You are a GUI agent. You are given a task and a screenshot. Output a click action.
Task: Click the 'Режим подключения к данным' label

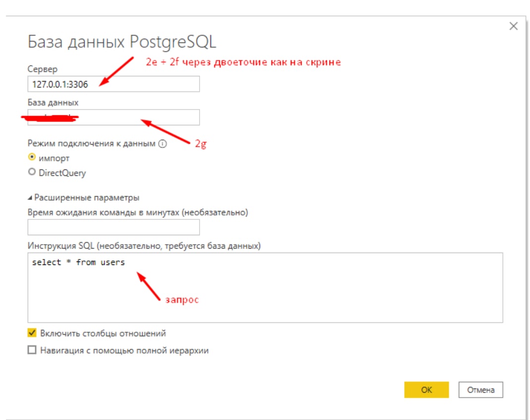(92, 144)
